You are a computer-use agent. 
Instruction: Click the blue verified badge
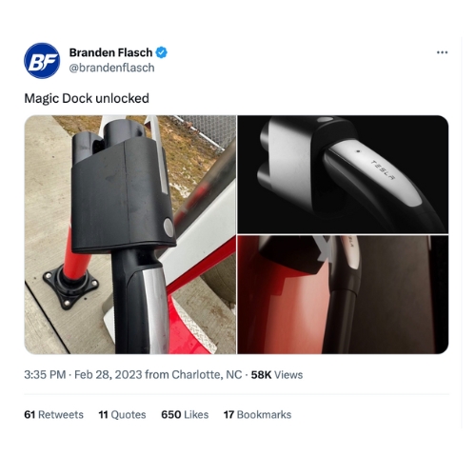coord(161,52)
